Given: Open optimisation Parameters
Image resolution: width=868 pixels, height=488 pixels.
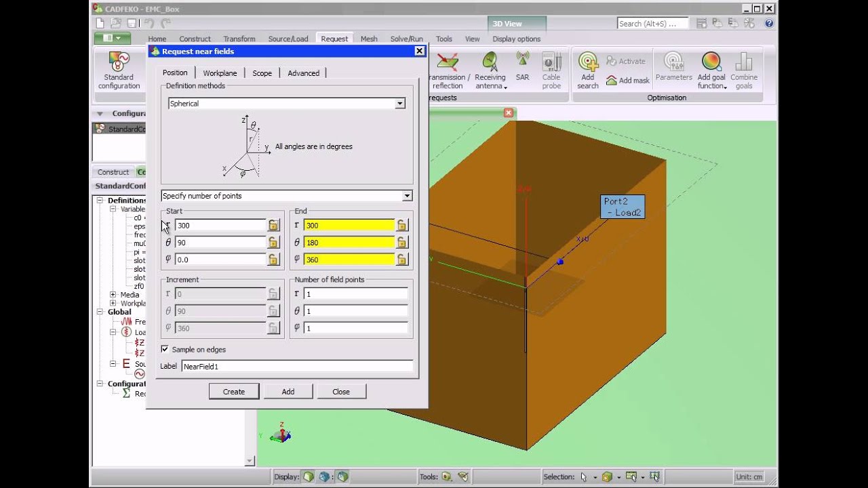Looking at the screenshot, I should 673,66.
